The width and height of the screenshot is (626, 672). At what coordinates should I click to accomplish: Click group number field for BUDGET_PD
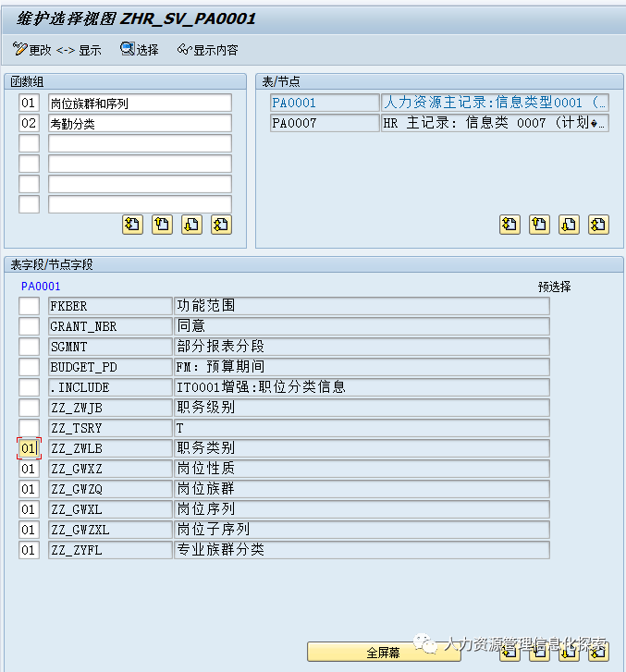pos(30,367)
